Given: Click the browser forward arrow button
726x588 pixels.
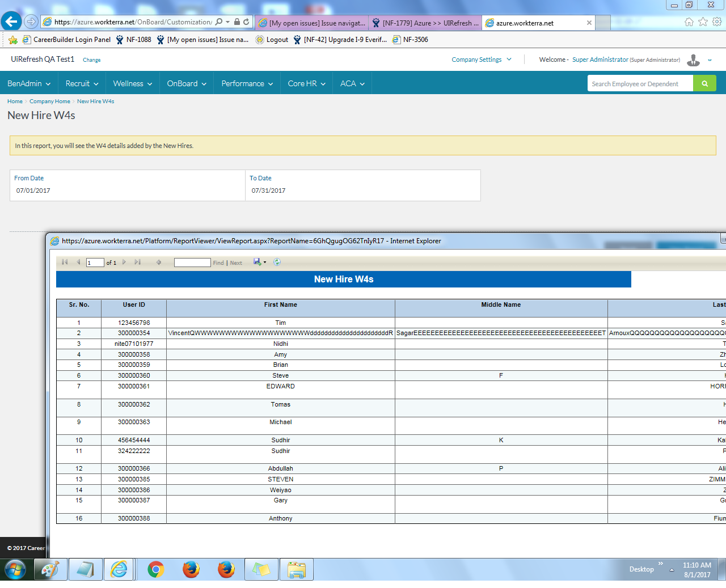Looking at the screenshot, I should [31, 22].
